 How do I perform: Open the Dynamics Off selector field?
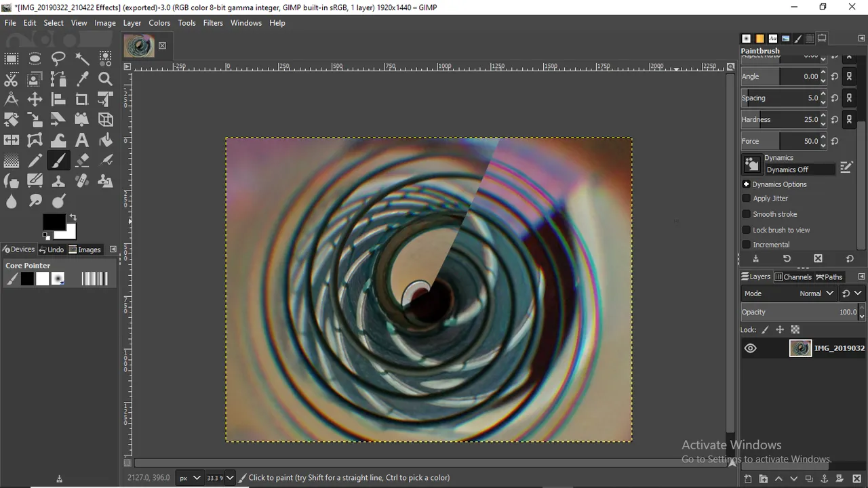tap(800, 169)
